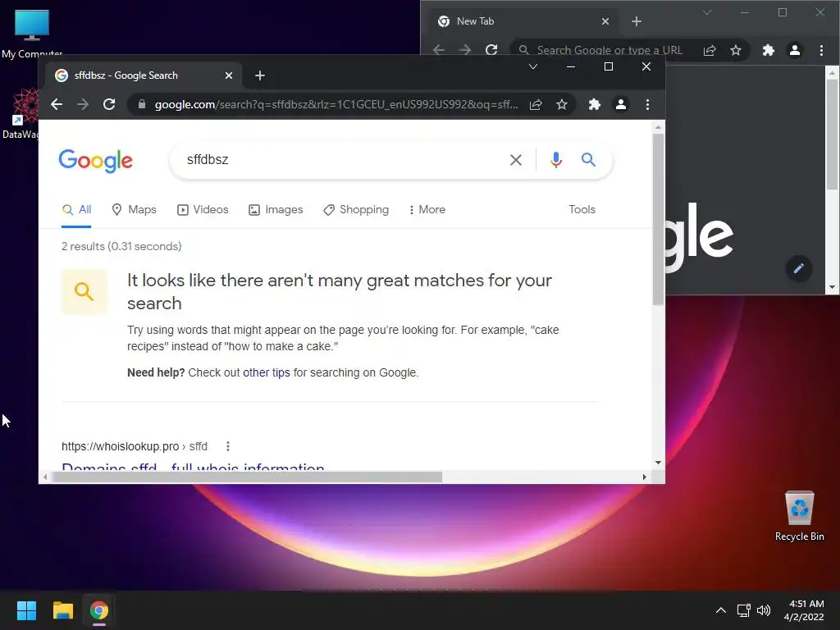This screenshot has width=840, height=630.
Task: Click the horizontal scrollbar thumb of results page
Action: coord(248,477)
